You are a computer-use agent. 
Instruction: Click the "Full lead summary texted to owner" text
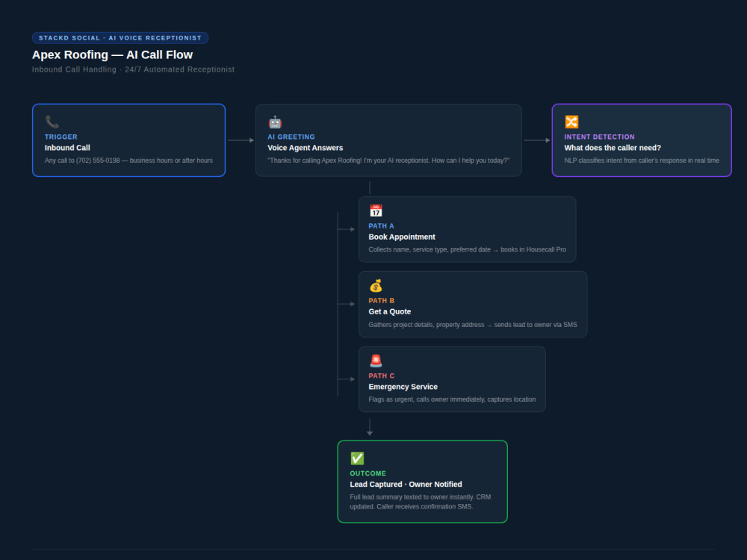point(420,502)
